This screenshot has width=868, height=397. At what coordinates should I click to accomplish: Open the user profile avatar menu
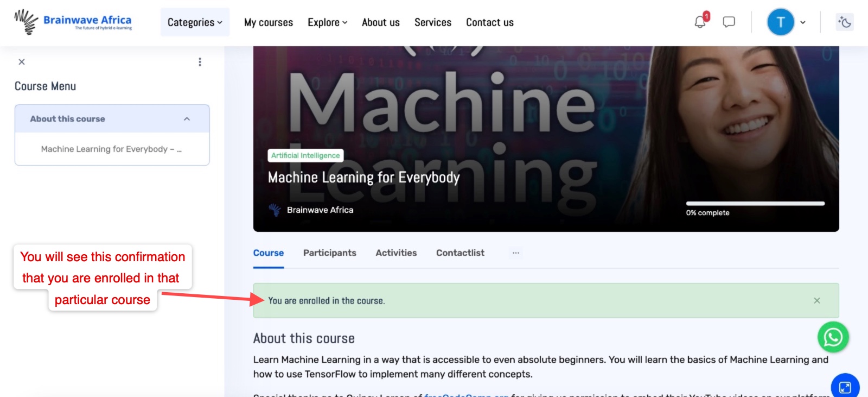coord(780,22)
